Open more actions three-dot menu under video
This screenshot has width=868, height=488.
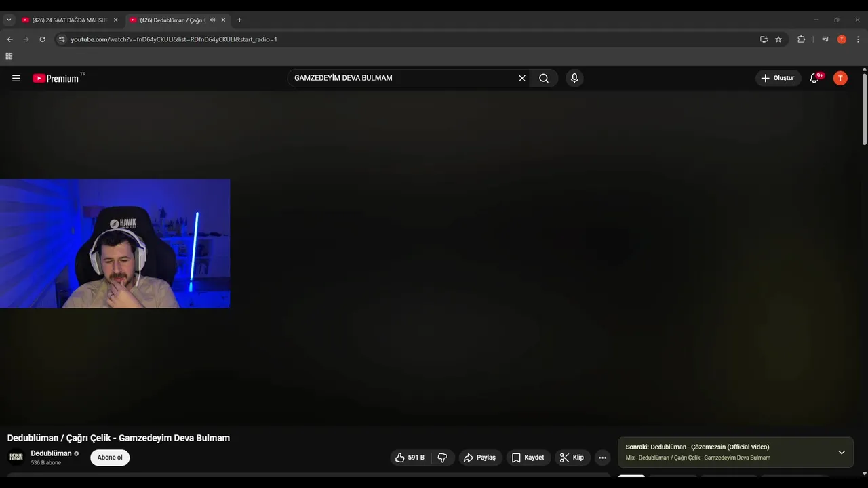(602, 457)
